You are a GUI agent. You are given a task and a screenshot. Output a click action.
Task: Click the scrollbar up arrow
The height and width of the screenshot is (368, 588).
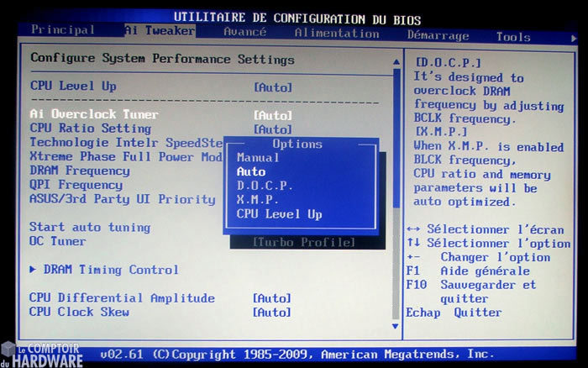pos(396,62)
